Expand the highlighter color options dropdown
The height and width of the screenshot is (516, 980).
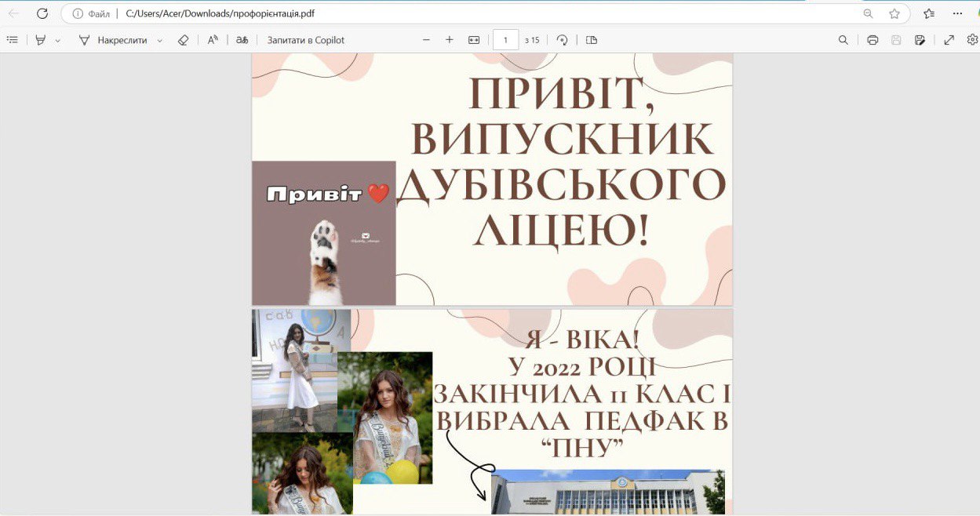tap(58, 41)
